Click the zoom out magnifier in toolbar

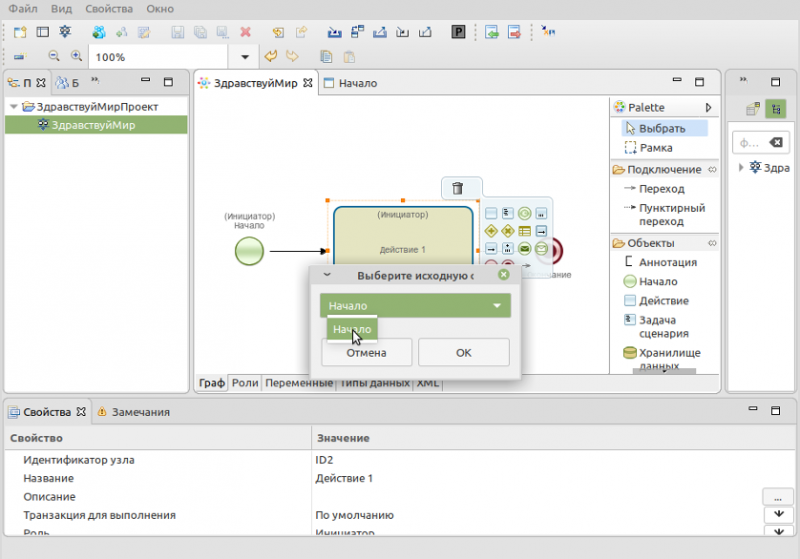pos(54,57)
